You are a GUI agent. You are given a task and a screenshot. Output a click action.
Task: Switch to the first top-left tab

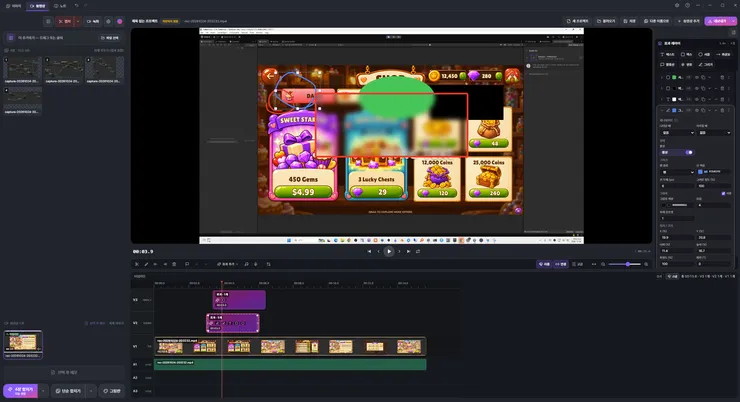point(13,6)
